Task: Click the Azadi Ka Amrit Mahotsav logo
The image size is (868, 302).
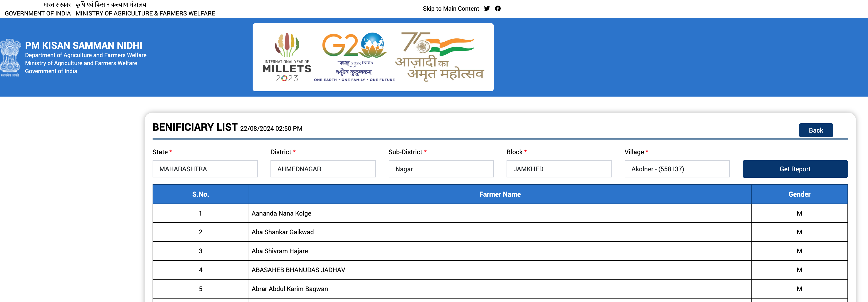Action: coord(439,57)
